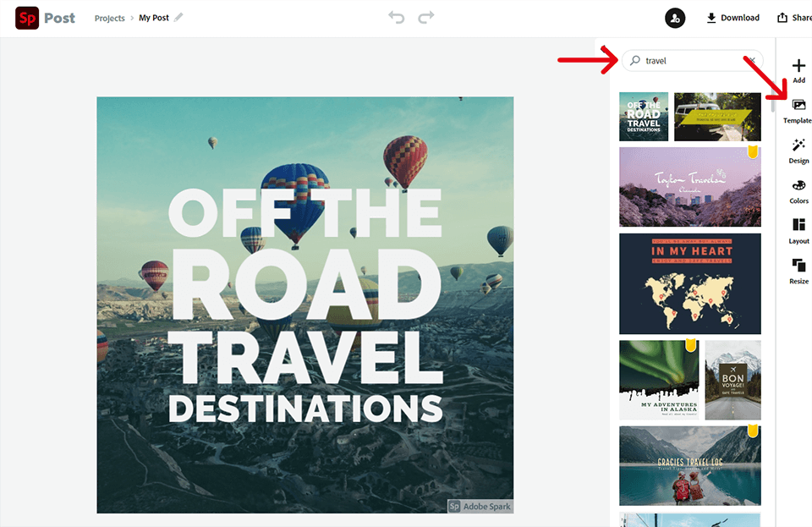
Task: Click the search magnifier icon
Action: tap(635, 61)
